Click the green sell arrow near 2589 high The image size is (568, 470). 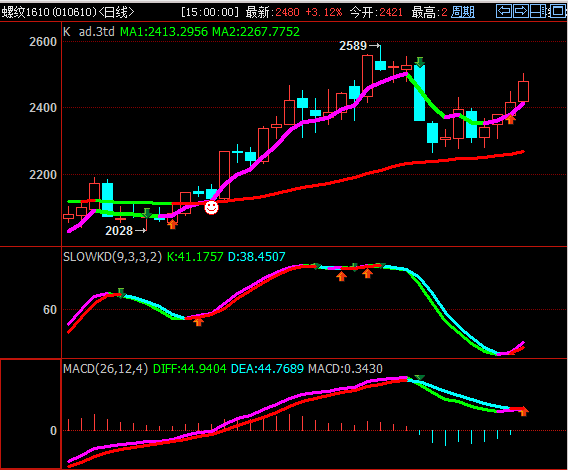[419, 62]
